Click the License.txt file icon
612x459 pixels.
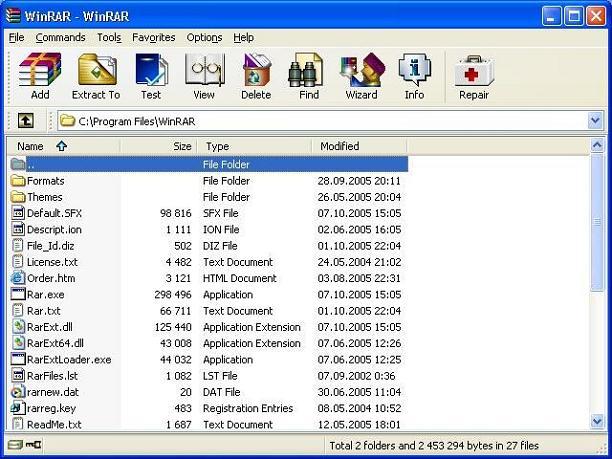click(x=18, y=262)
